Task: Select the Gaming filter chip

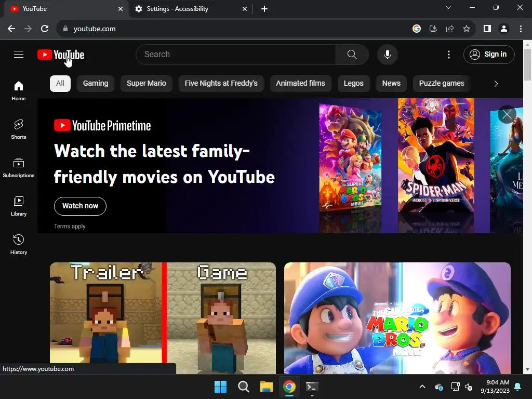Action: [x=96, y=84]
